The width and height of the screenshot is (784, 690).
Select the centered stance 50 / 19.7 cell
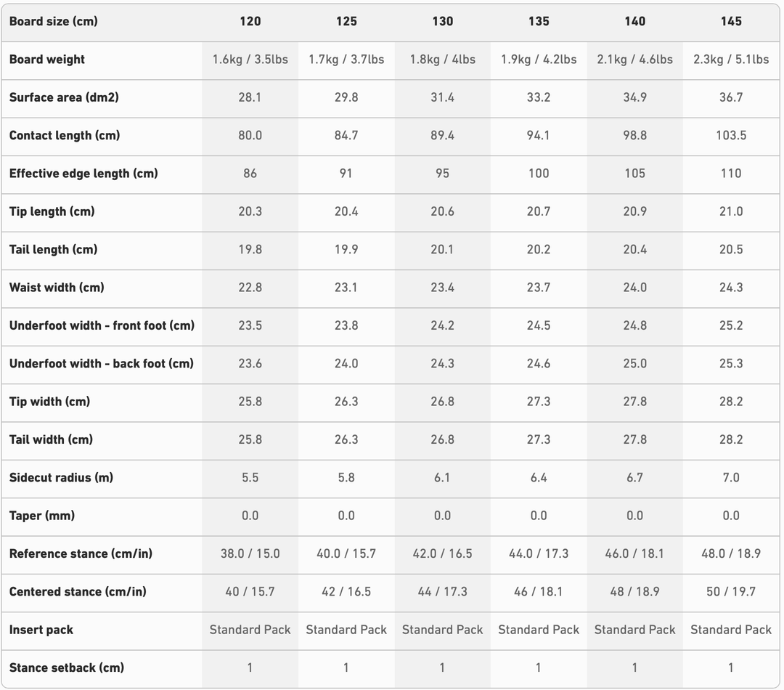point(731,591)
